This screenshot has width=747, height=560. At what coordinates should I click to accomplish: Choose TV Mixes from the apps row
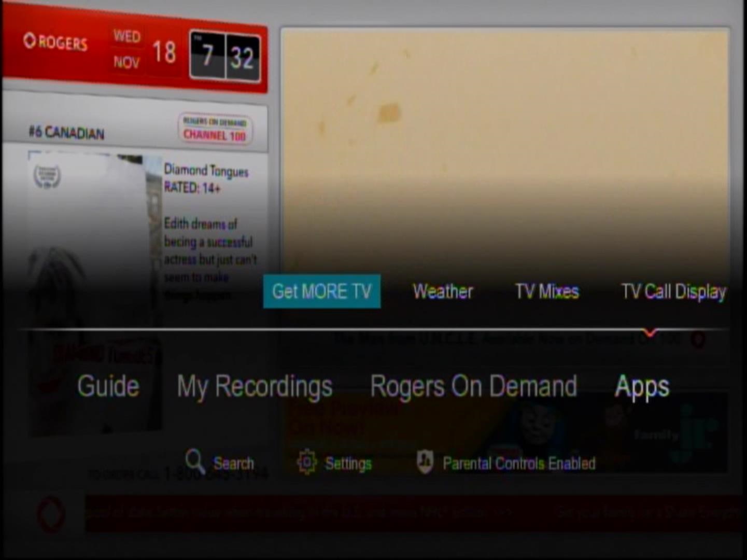coord(547,291)
